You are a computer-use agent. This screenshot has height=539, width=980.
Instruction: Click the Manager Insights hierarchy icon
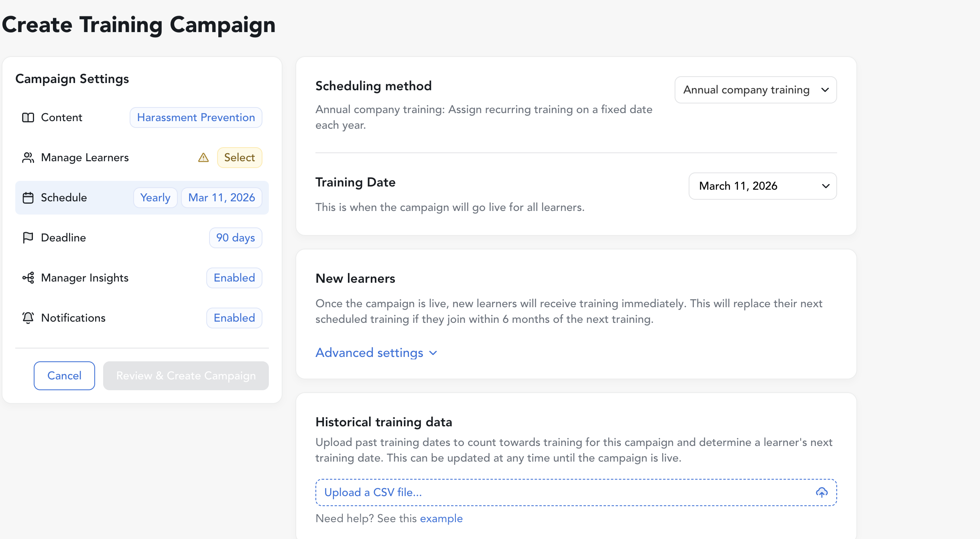coord(28,278)
